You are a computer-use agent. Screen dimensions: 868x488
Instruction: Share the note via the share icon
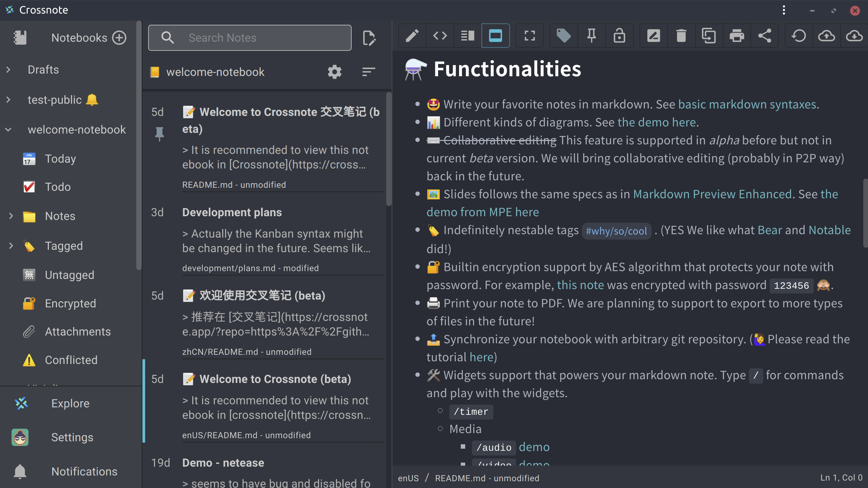(765, 36)
